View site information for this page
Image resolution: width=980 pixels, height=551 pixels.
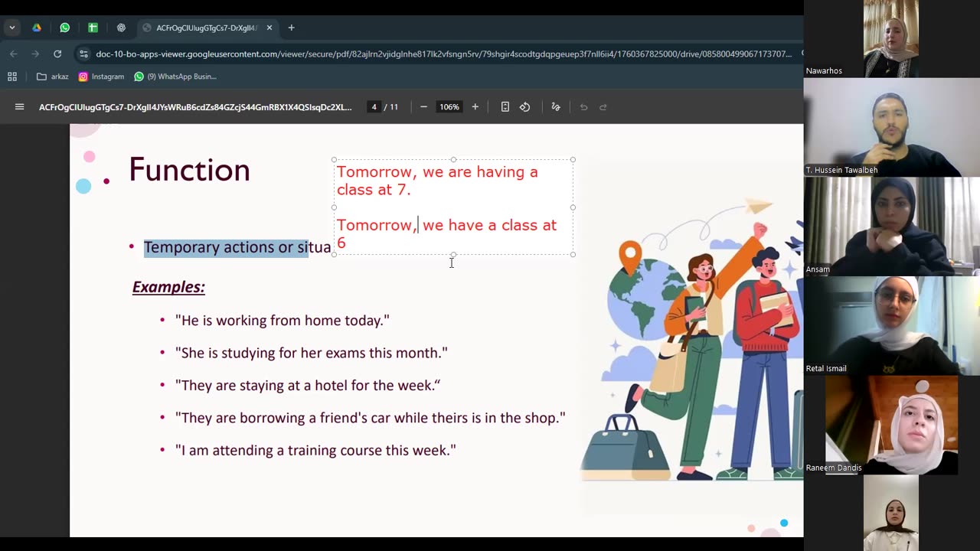pyautogui.click(x=83, y=54)
